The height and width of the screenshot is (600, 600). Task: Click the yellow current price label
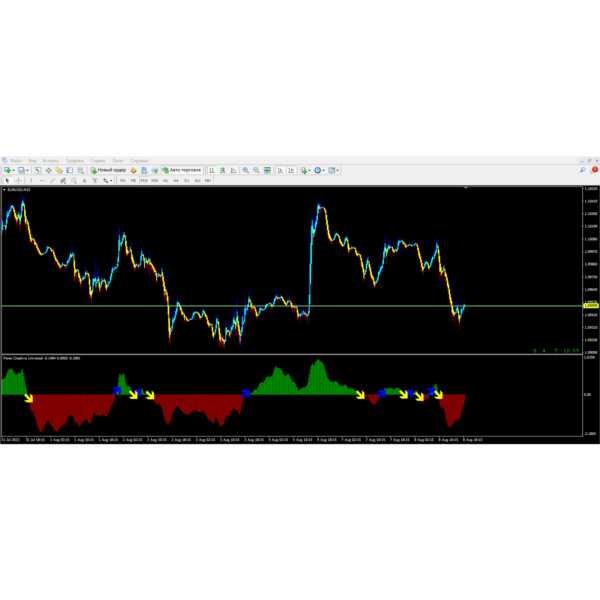click(590, 306)
